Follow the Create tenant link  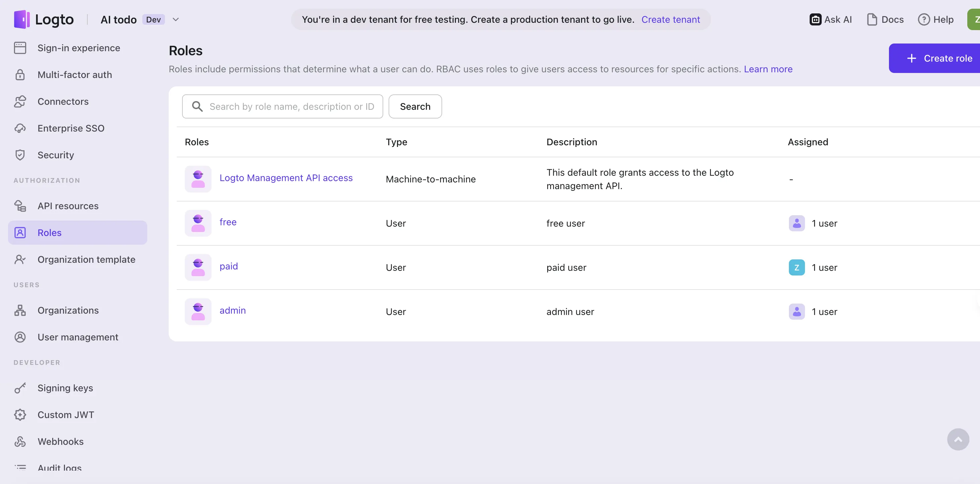tap(670, 19)
